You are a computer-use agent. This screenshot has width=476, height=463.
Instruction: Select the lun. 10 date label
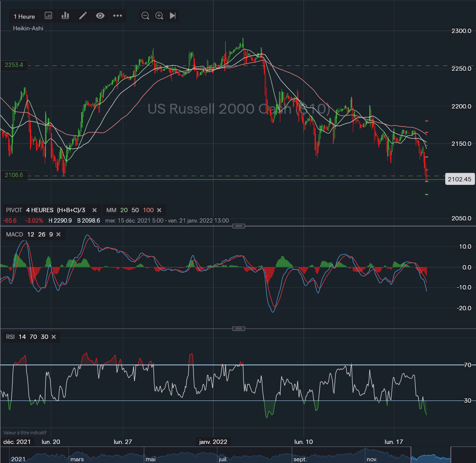point(304,442)
